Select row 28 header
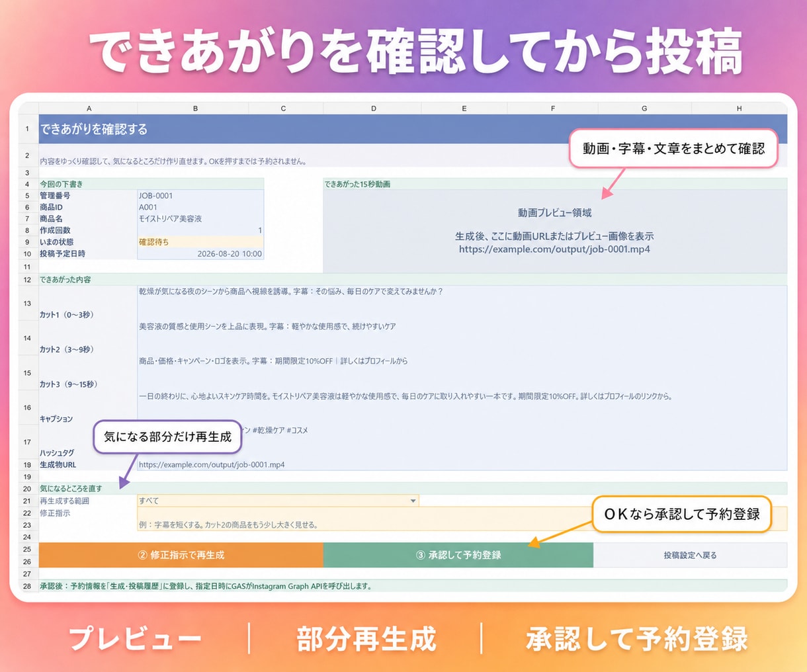This screenshot has height=672, width=807. click(x=28, y=586)
